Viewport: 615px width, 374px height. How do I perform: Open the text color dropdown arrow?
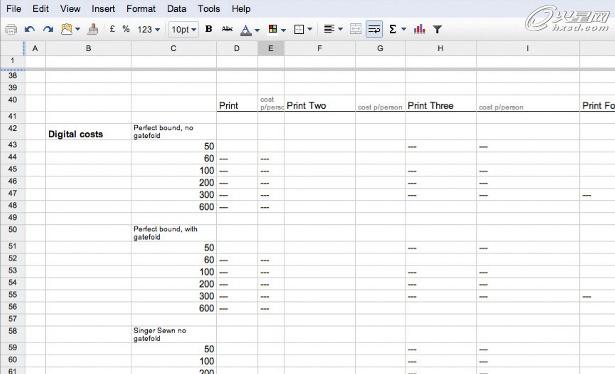click(257, 30)
